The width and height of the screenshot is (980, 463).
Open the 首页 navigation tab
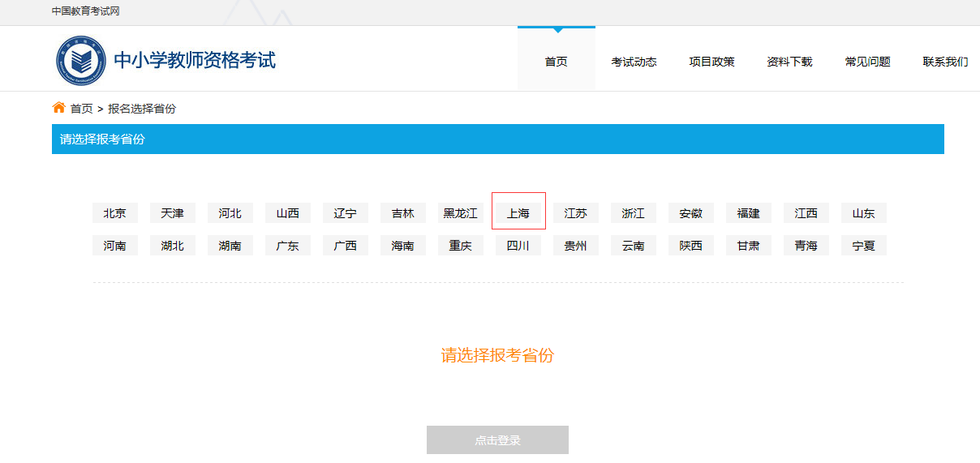[556, 62]
